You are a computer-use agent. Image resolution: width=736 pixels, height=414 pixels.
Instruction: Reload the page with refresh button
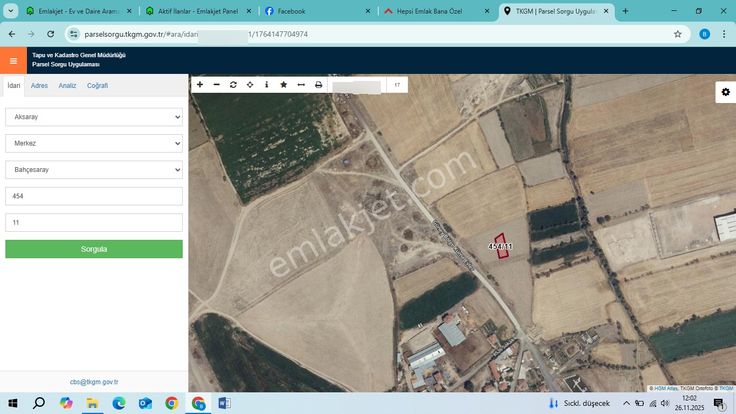point(51,34)
